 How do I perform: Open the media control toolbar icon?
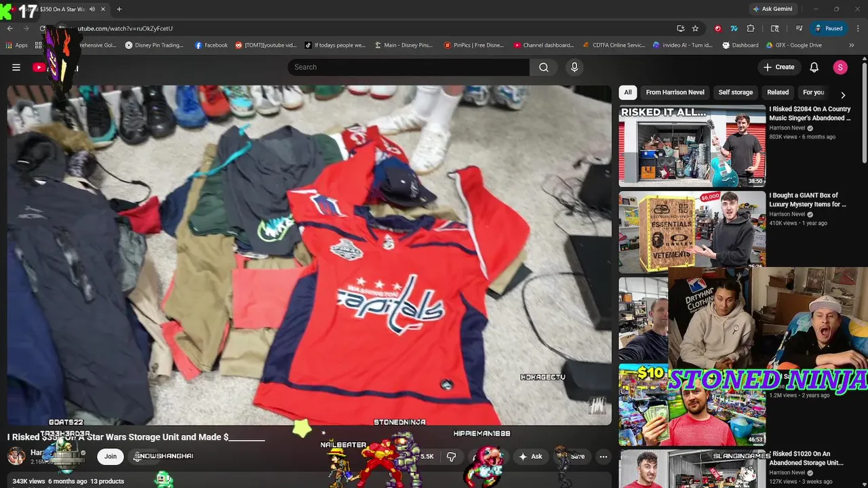pos(800,28)
